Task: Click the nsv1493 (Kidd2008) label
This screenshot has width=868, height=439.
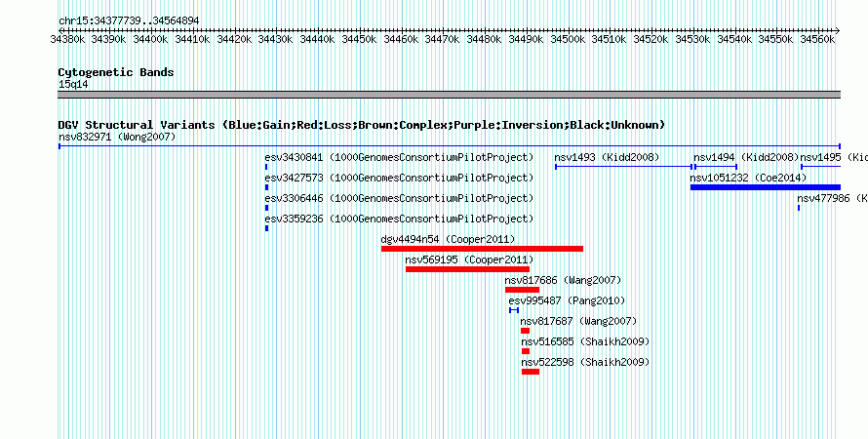Action: [x=608, y=157]
